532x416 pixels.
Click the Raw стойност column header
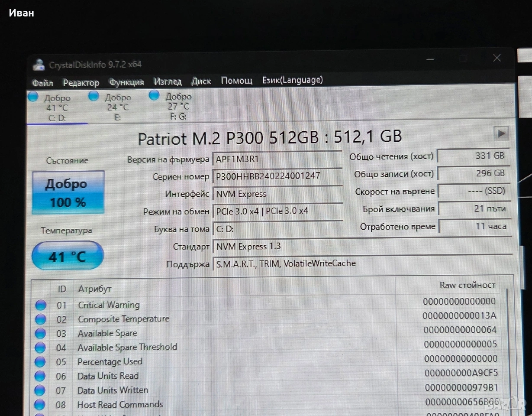point(467,285)
